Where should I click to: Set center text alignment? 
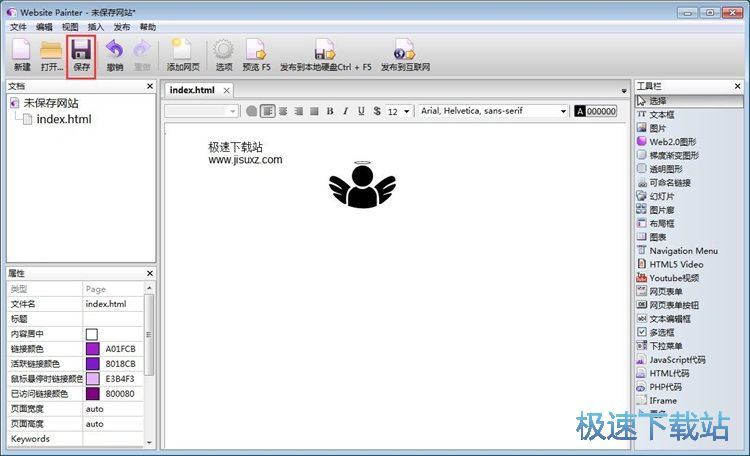point(283,111)
